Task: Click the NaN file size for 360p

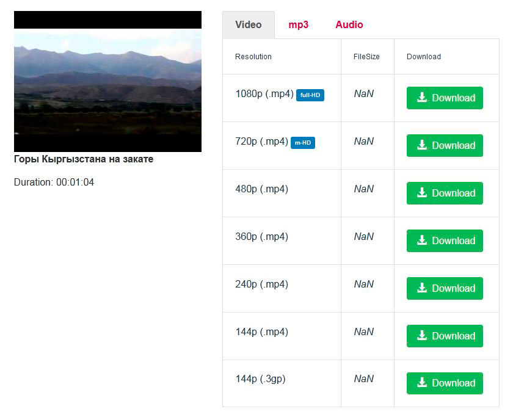Action: pos(364,236)
